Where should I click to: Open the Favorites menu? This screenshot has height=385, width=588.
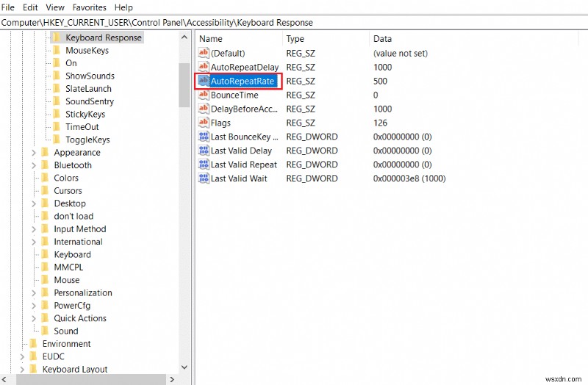click(x=89, y=7)
